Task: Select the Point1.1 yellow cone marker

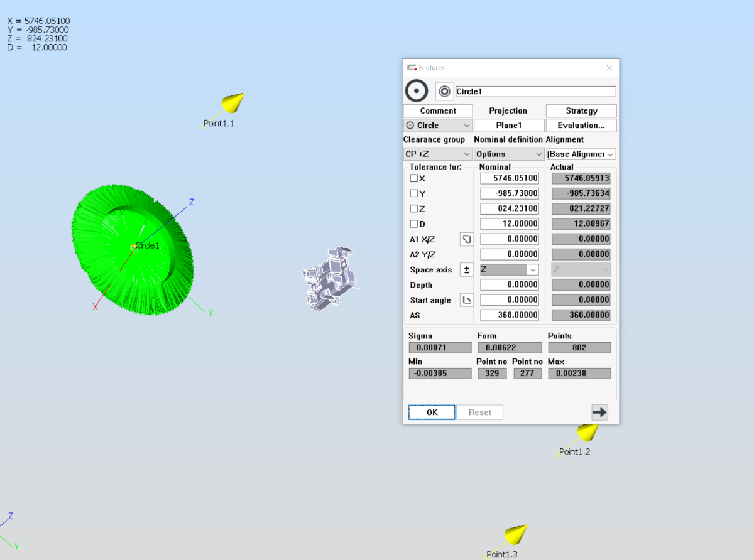Action: 233,102
